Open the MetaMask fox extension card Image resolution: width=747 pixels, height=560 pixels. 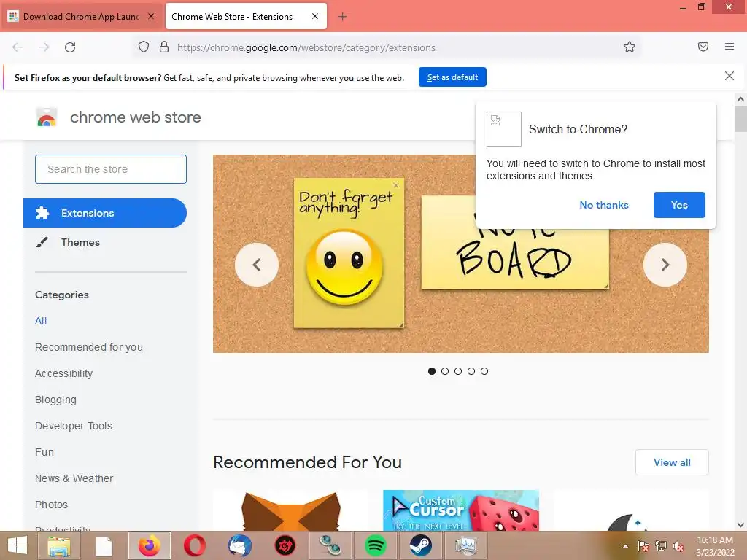(x=290, y=510)
